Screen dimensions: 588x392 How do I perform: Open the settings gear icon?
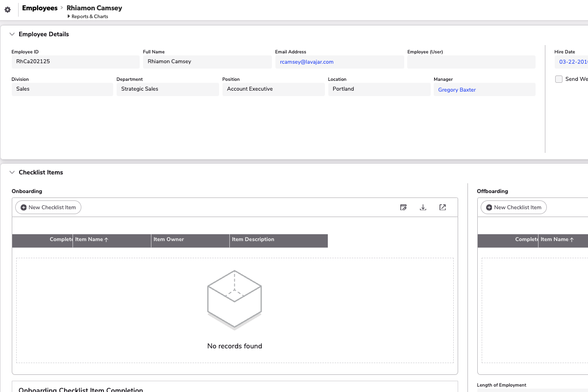pyautogui.click(x=7, y=9)
